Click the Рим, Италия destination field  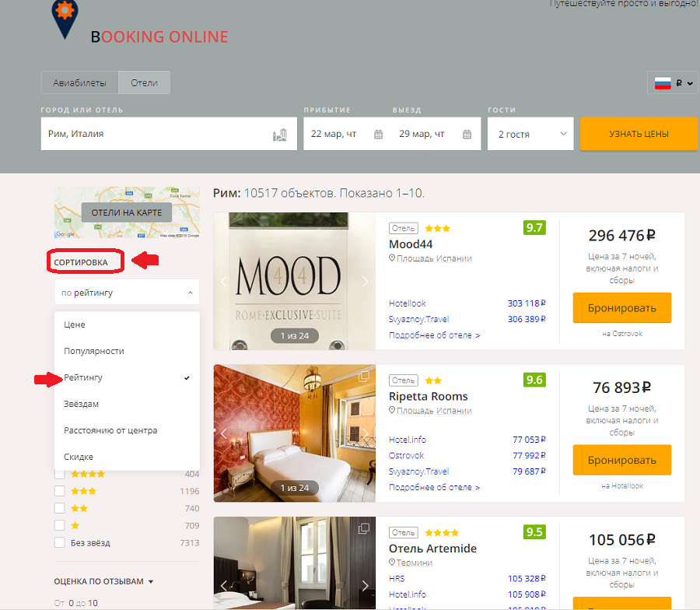click(x=169, y=134)
